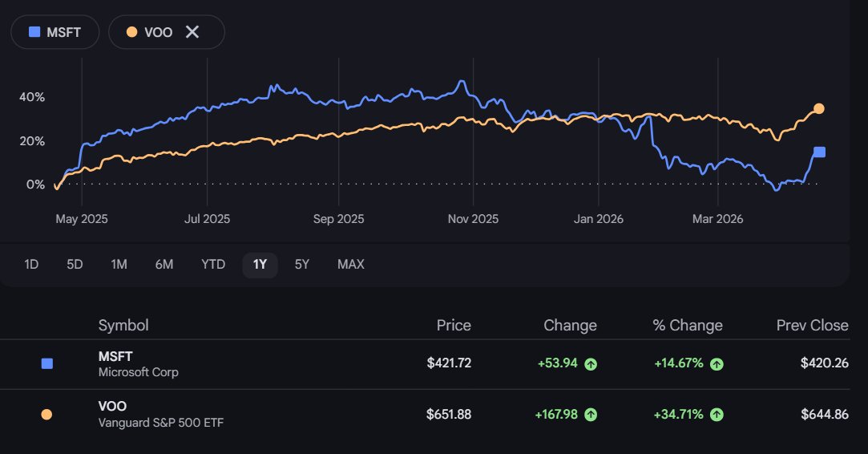Screen dimensions: 868x454
Task: Select the YTD time range
Action: [213, 265]
